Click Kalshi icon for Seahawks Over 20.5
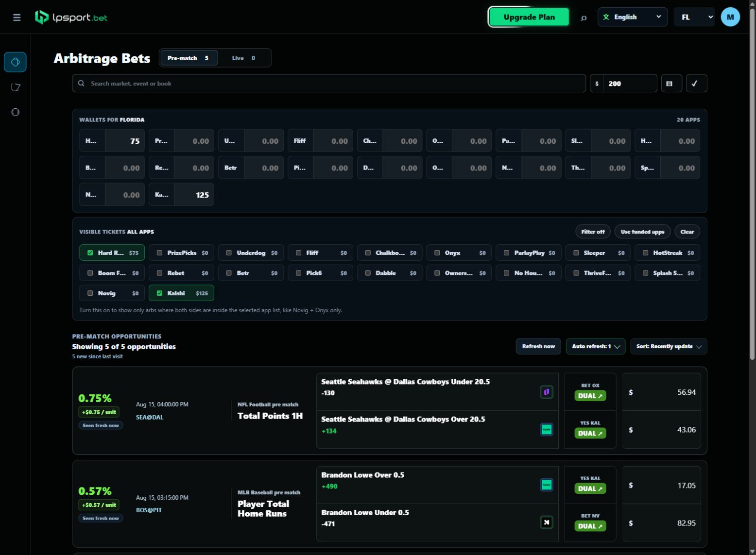 [547, 429]
